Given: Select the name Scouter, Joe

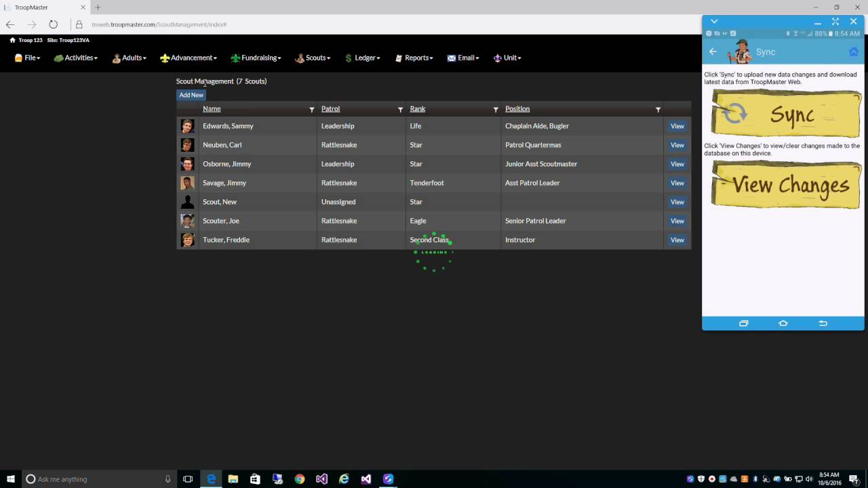Looking at the screenshot, I should point(221,221).
